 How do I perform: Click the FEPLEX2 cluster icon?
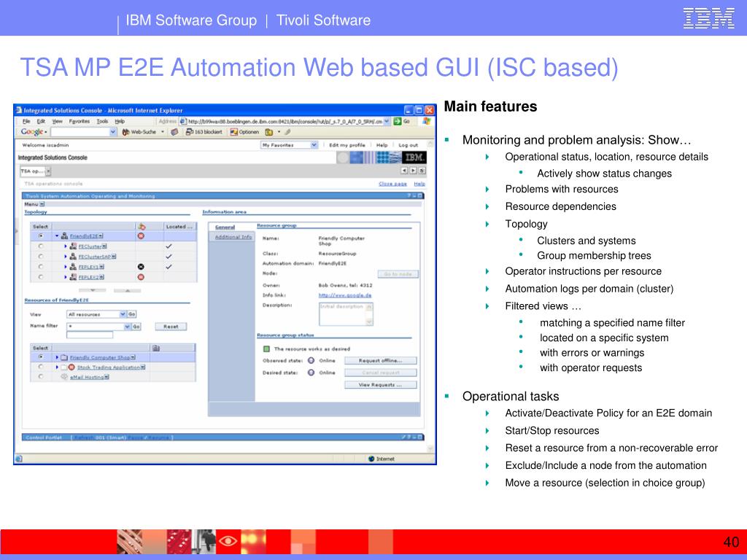(x=73, y=276)
